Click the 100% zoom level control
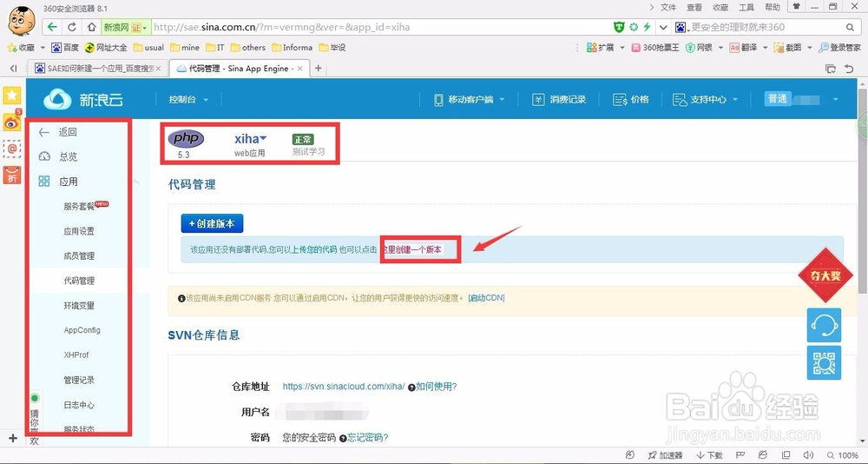 tap(843, 455)
